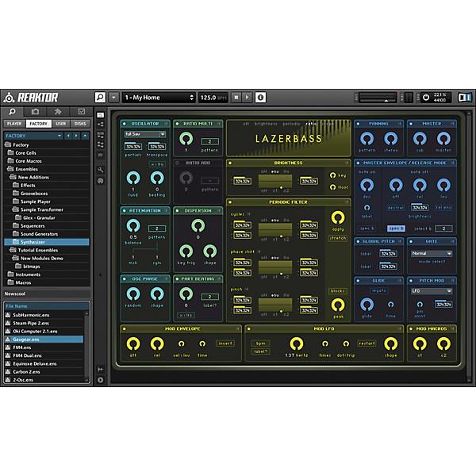476x476 pixels.
Task: Click the magnifier search icon in top toolbar
Action: (100, 98)
